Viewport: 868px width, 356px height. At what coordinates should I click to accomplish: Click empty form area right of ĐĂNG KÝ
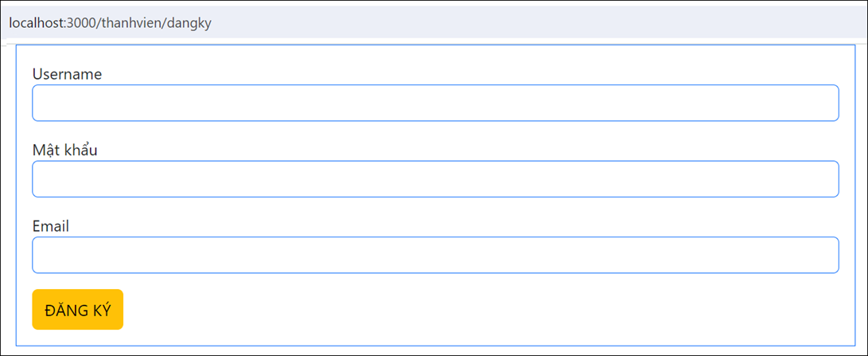477,309
